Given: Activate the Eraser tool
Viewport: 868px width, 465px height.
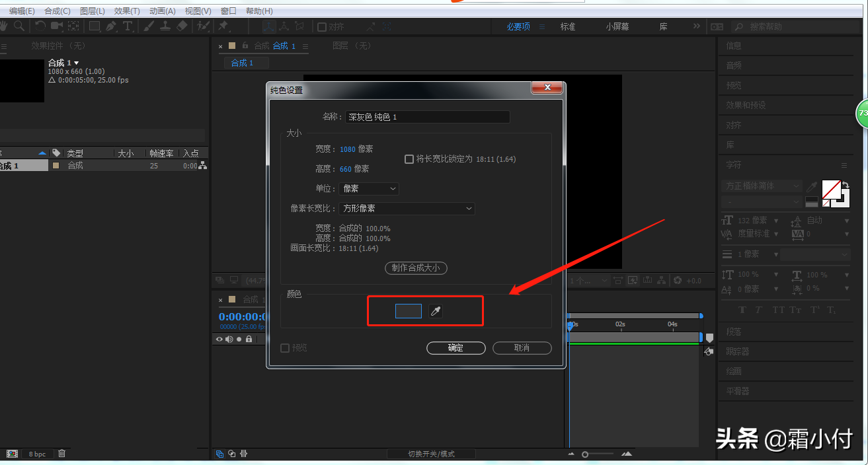Looking at the screenshot, I should tap(182, 26).
